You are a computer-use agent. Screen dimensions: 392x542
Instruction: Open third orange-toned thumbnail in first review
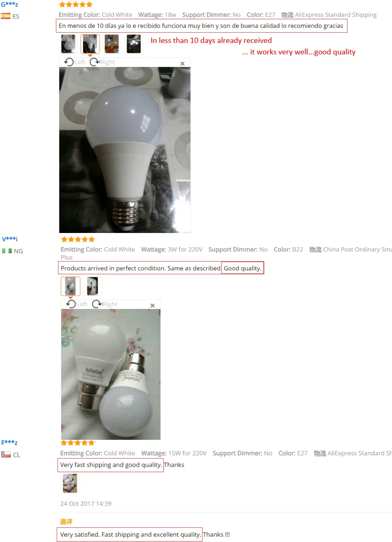(x=112, y=44)
